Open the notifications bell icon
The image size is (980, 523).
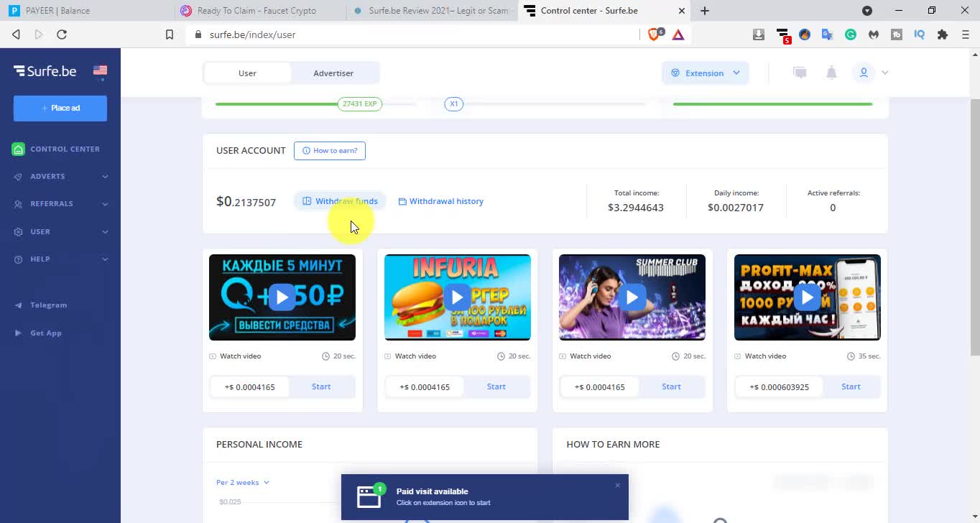(831, 73)
